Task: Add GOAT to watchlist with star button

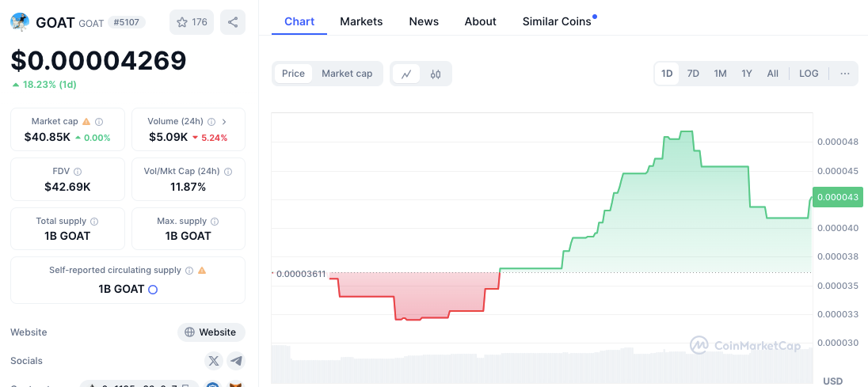Action: click(192, 22)
